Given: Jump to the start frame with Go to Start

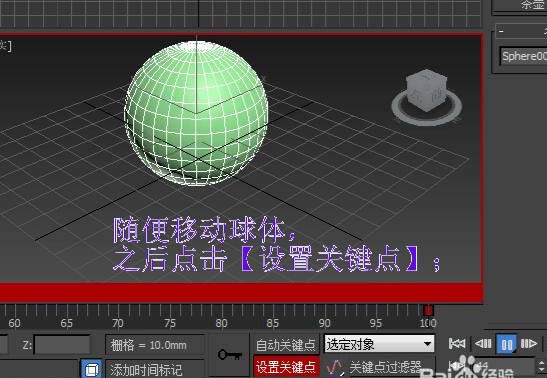Looking at the screenshot, I should (457, 343).
